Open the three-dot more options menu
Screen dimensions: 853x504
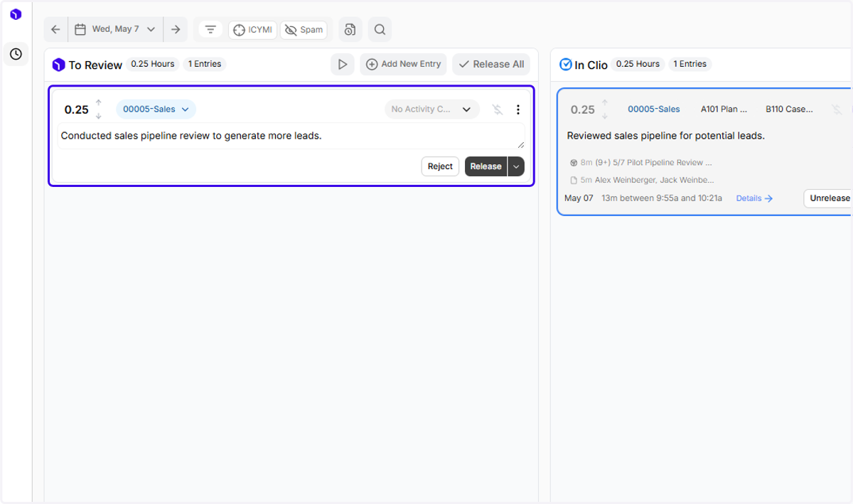pyautogui.click(x=518, y=109)
